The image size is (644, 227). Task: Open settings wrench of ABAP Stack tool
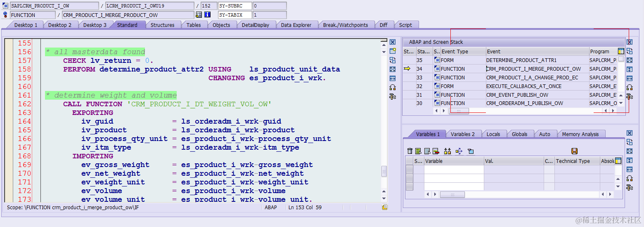(630, 97)
